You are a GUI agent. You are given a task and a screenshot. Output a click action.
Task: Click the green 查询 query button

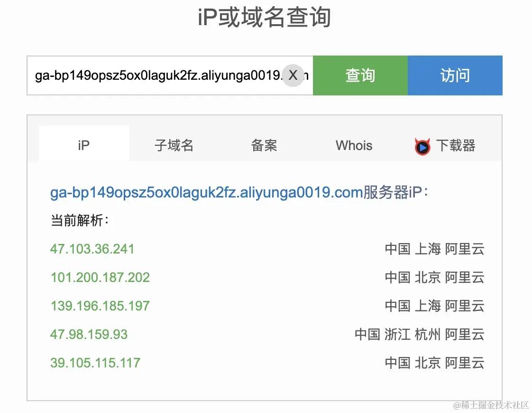[360, 75]
